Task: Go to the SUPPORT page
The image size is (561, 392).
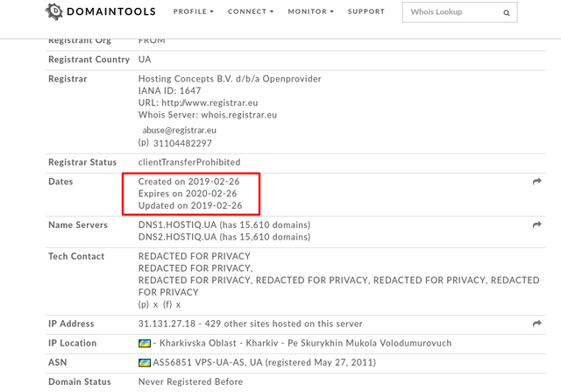Action: point(366,11)
